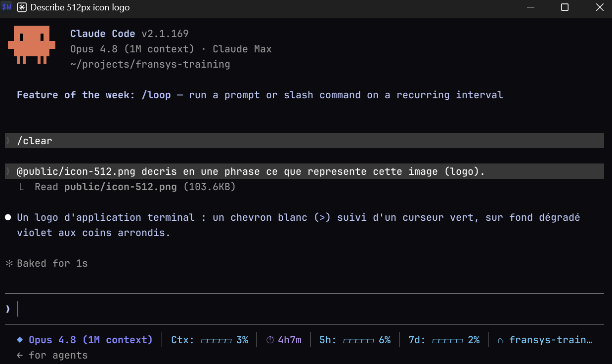Click the 'for agents' hint text
Viewport: 612px width, 364px height.
[x=58, y=355]
